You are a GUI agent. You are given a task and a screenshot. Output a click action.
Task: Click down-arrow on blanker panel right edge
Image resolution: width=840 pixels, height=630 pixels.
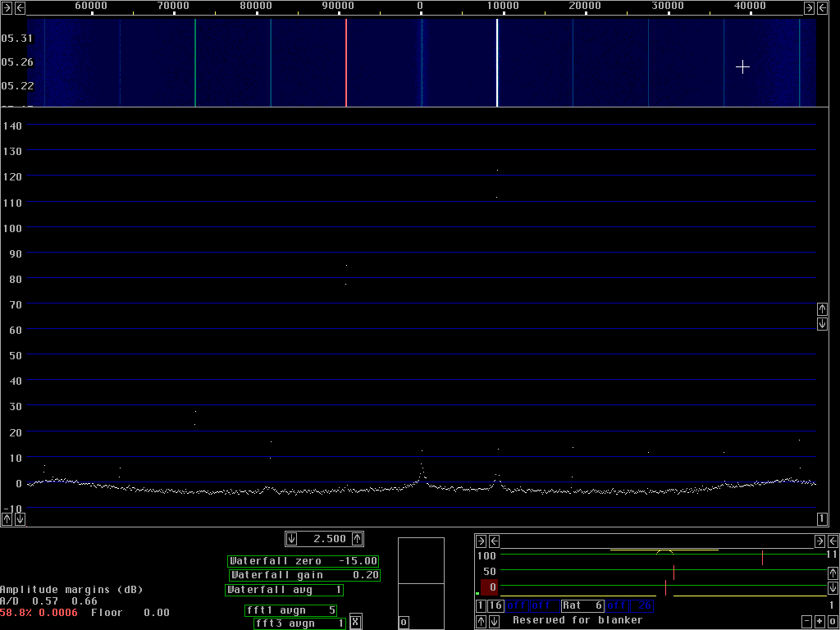[833, 587]
